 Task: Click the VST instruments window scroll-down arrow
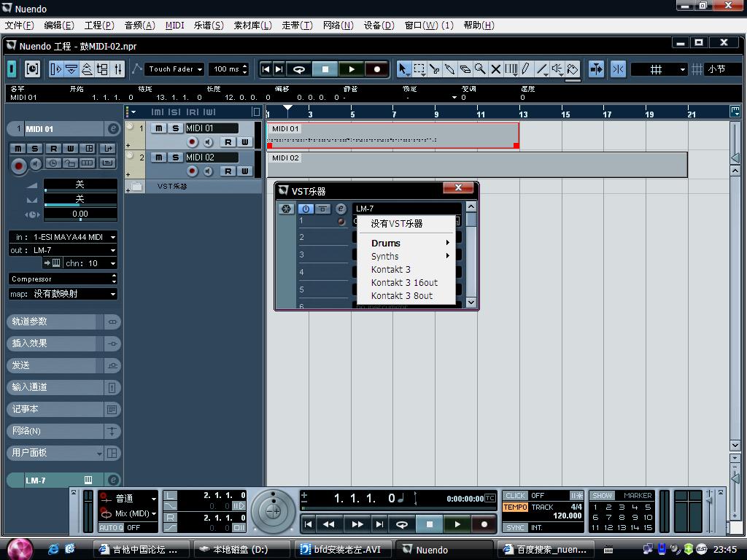[x=471, y=303]
